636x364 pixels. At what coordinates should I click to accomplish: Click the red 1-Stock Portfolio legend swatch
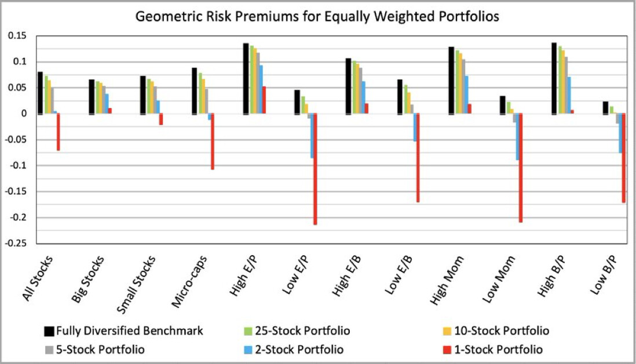click(x=447, y=350)
